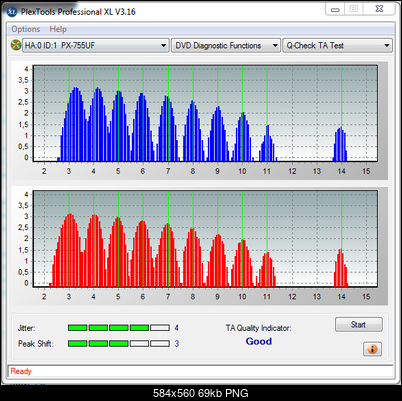The image size is (402, 401).
Task: Close the PlexTools window
Action: coord(379,9)
